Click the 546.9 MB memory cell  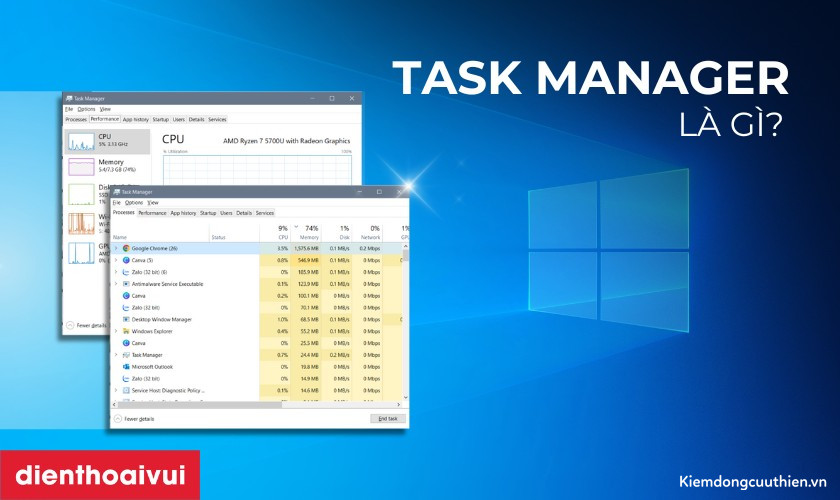point(306,260)
